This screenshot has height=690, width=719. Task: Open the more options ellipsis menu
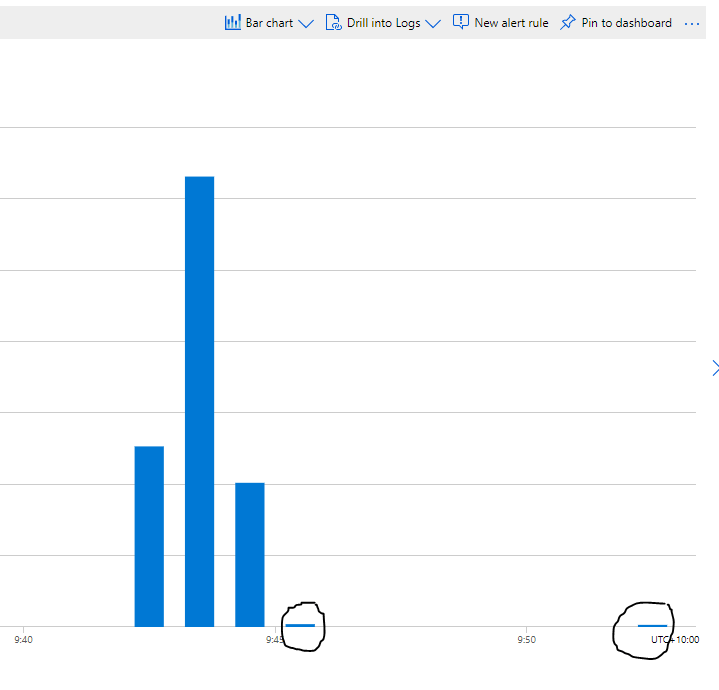coord(692,23)
